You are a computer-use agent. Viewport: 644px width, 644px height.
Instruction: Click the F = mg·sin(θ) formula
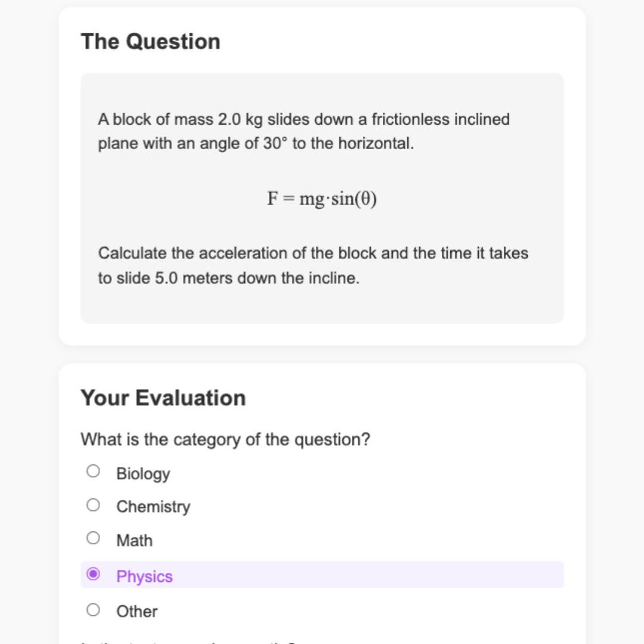pos(322,199)
